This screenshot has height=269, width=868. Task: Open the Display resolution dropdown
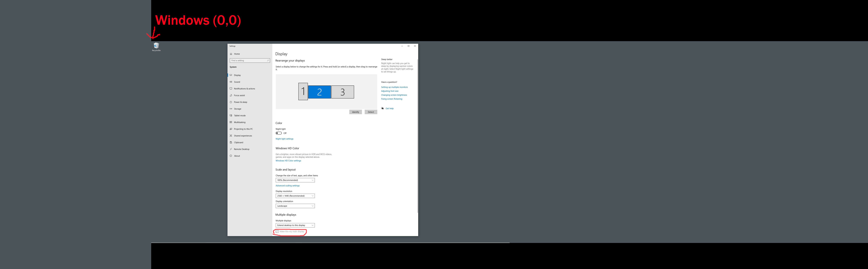295,196
